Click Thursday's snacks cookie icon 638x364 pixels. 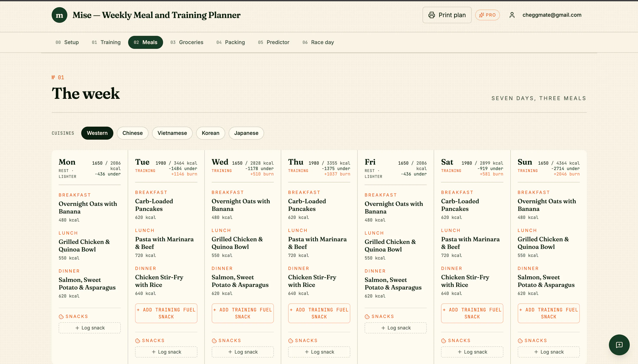pos(291,341)
